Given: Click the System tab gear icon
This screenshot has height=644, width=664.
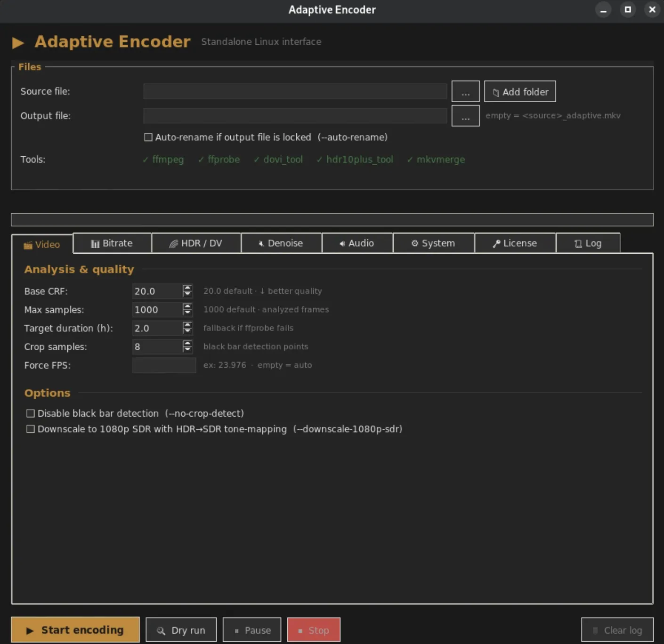Looking at the screenshot, I should (x=415, y=243).
